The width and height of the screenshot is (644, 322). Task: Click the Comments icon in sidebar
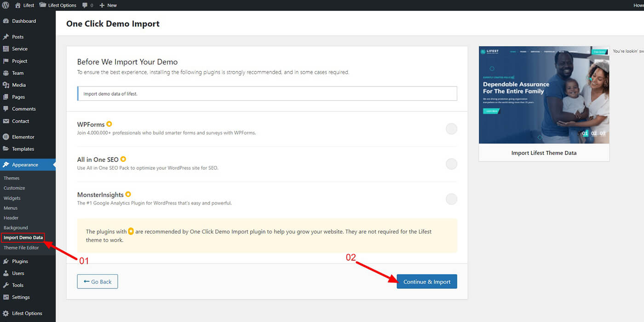pyautogui.click(x=6, y=109)
